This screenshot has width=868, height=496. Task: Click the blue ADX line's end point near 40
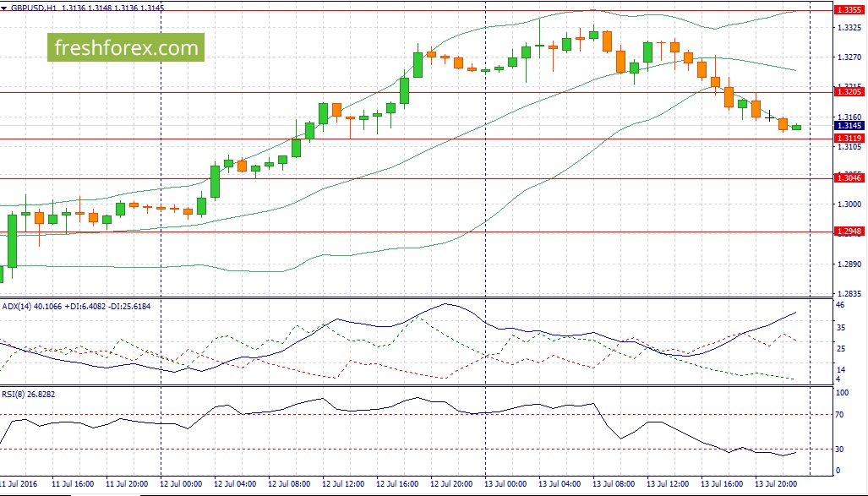pyautogui.click(x=796, y=312)
